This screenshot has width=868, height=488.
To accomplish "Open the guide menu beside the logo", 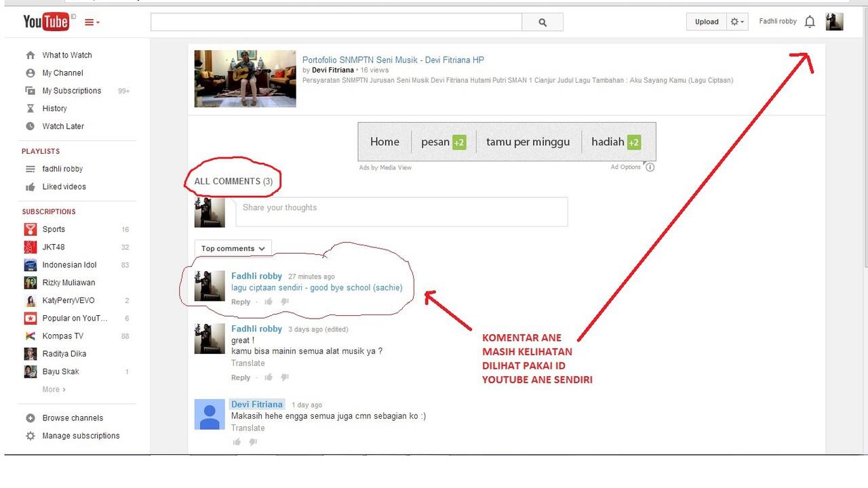I will click(92, 22).
